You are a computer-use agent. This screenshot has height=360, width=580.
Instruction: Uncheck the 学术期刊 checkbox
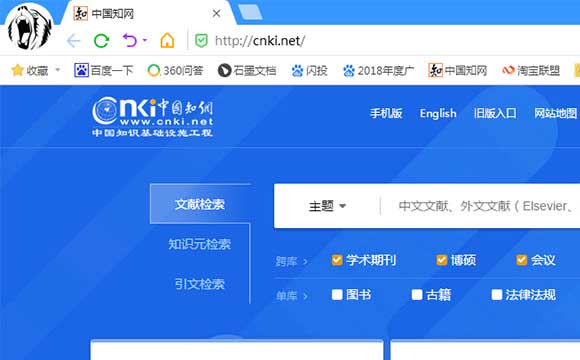click(337, 260)
